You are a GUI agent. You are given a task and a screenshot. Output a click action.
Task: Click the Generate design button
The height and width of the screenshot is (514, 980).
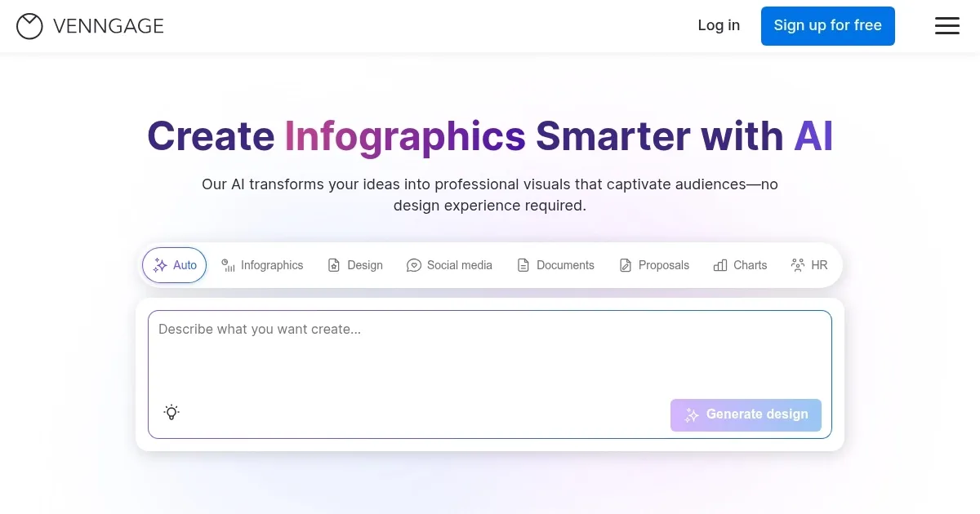pyautogui.click(x=746, y=414)
